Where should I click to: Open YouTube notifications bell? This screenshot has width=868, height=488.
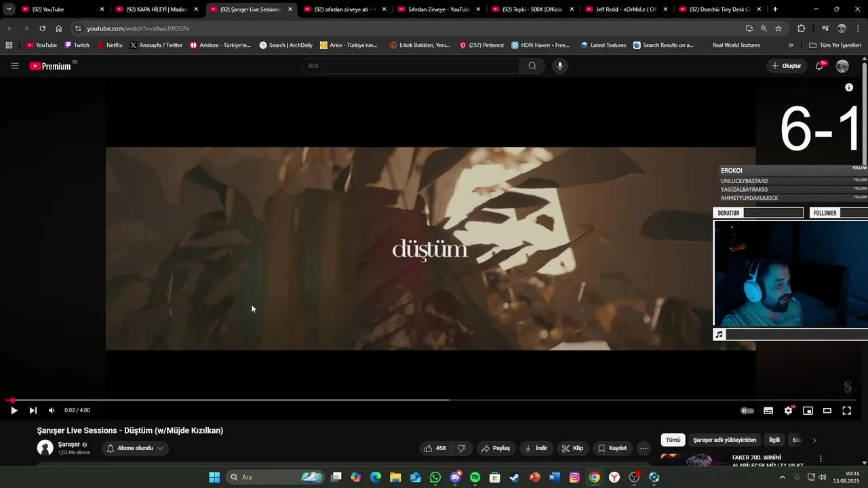(x=819, y=66)
